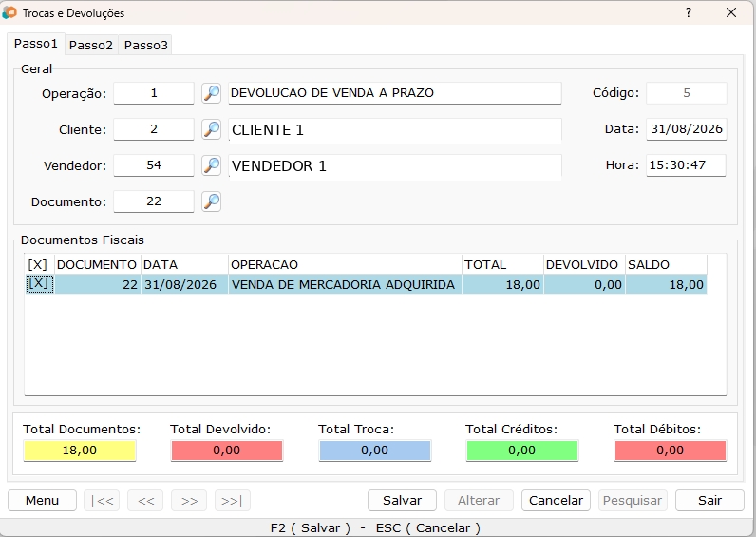This screenshot has height=537, width=756.
Task: Click the Alterar button
Action: [x=479, y=500]
